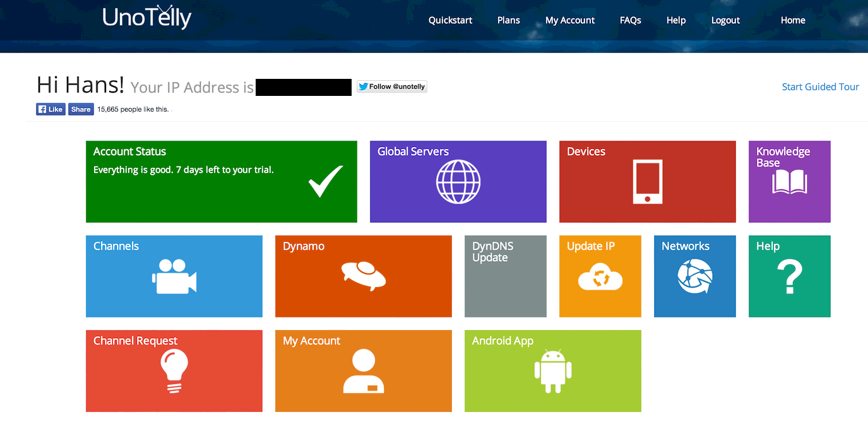Viewport: 868px width, 424px height.
Task: Open the Global Servers globe icon
Action: tap(458, 182)
